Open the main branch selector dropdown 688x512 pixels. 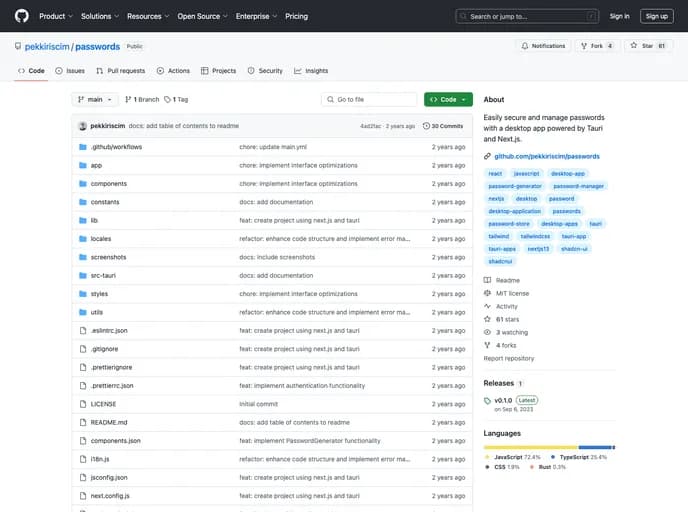[95, 100]
